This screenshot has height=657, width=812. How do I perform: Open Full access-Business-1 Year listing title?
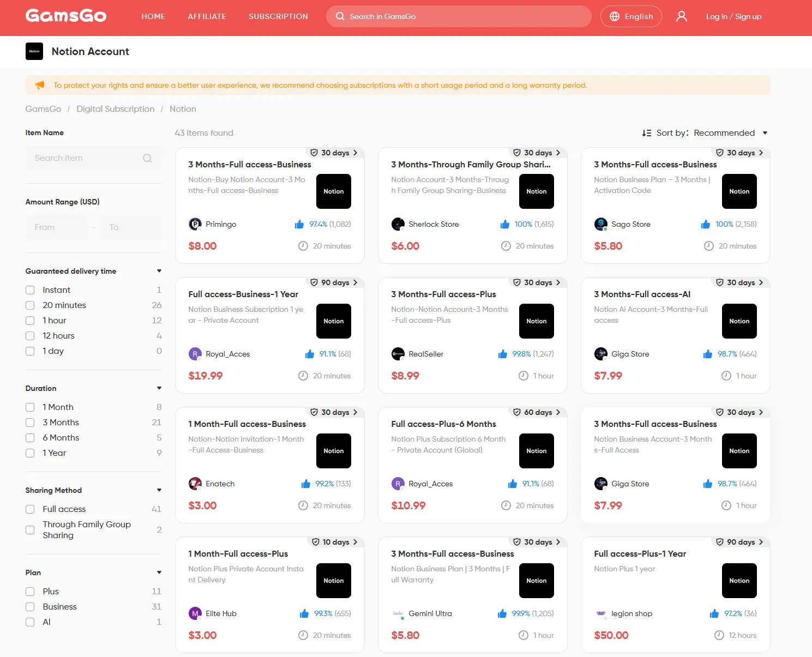[243, 294]
